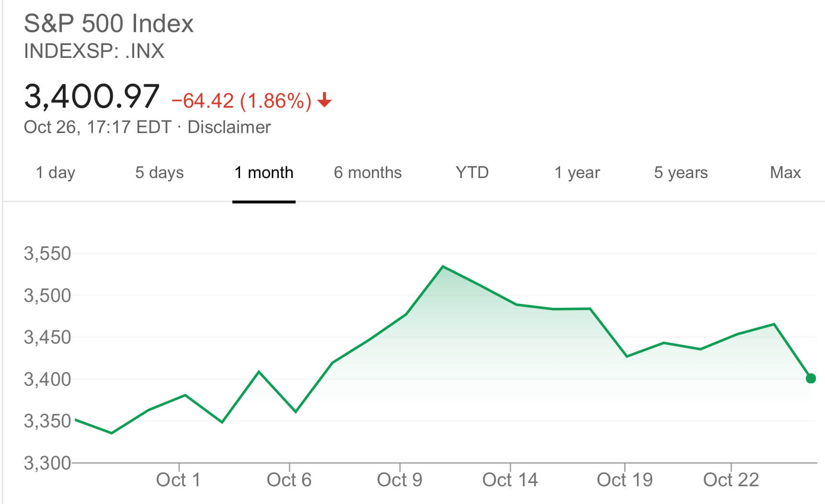Select the YTD tab
Viewport: 825px width, 504px height.
point(472,172)
